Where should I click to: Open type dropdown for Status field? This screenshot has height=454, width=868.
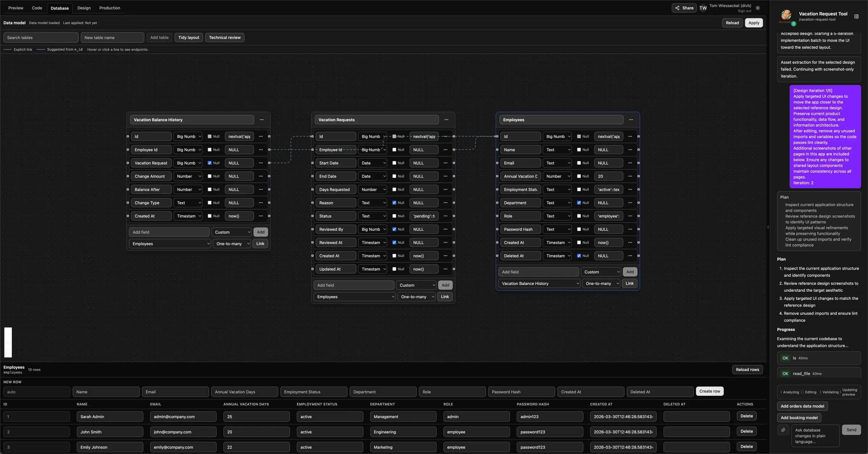point(373,216)
